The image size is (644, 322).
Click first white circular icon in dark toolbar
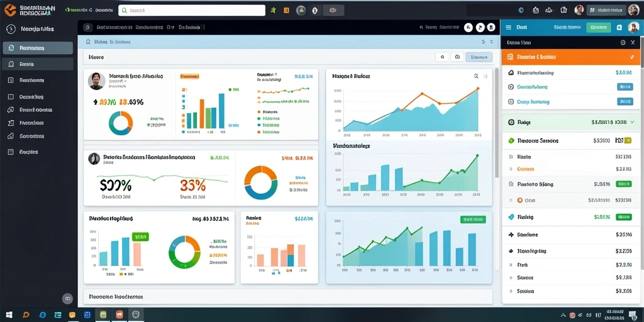(468, 28)
